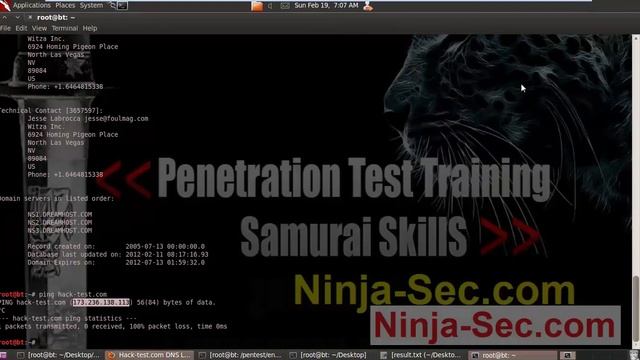Open the volume control speaker icon
The width and height of the screenshot is (640, 360).
click(270, 6)
